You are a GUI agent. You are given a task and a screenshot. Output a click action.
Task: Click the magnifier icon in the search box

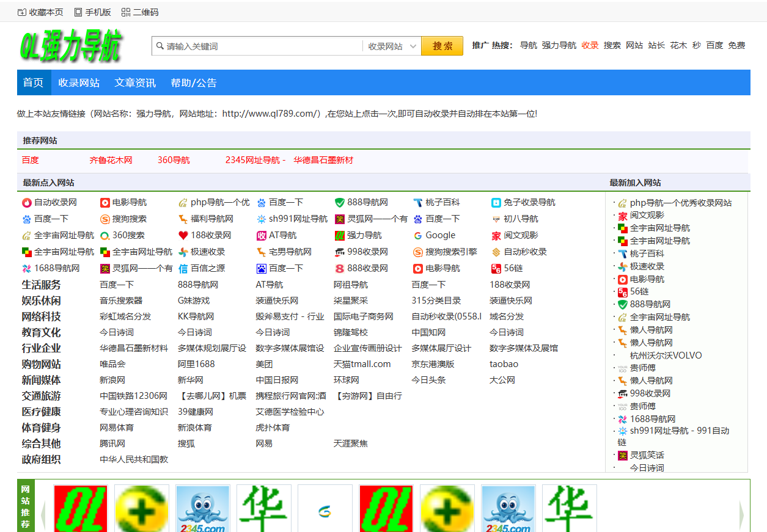pyautogui.click(x=160, y=46)
